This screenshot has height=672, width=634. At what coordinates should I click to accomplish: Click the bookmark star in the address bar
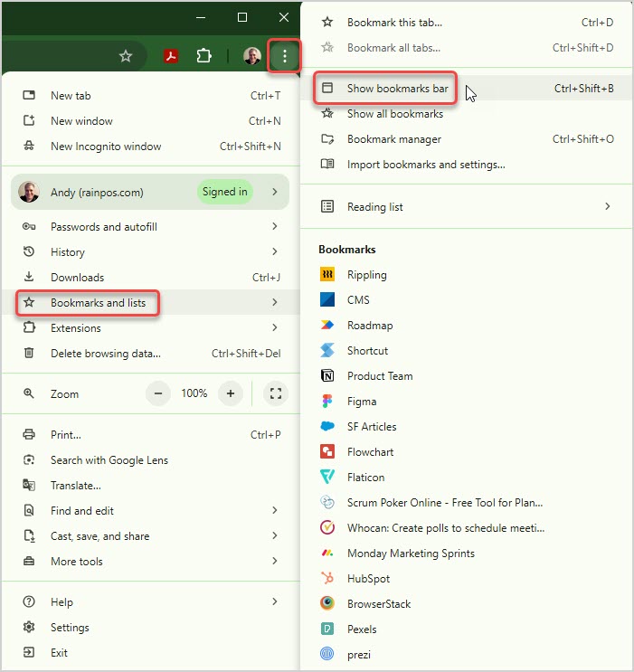pyautogui.click(x=126, y=56)
